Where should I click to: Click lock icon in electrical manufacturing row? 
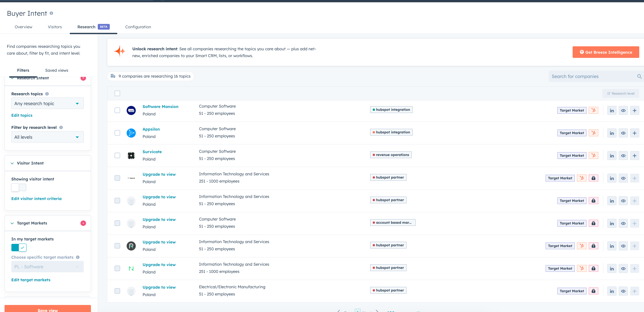point(593,291)
